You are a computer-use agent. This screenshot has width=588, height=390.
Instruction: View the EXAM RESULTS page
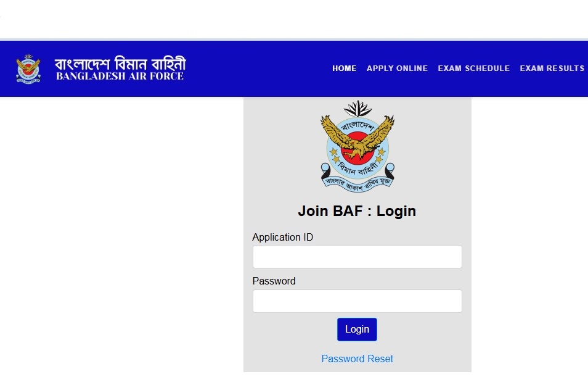[552, 68]
